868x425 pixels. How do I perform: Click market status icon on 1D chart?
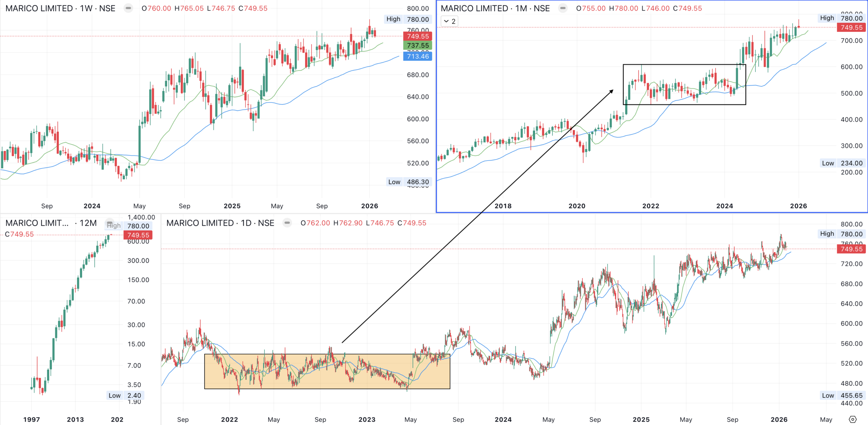click(x=287, y=223)
